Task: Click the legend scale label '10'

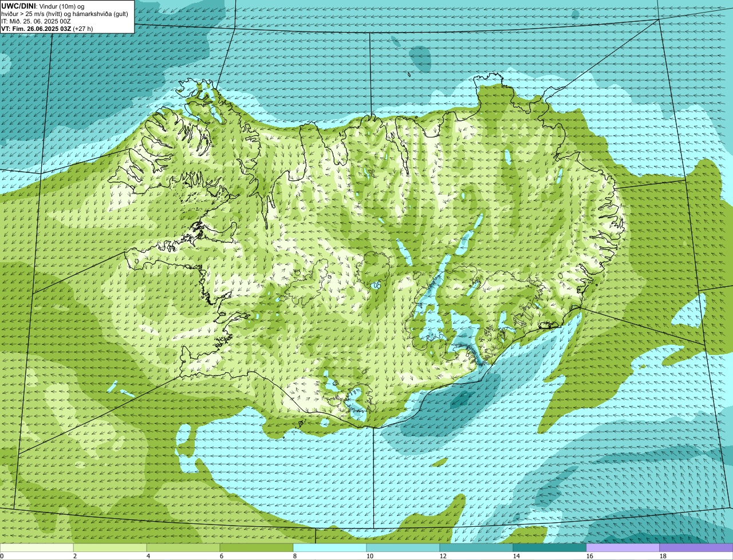Action: [370, 556]
